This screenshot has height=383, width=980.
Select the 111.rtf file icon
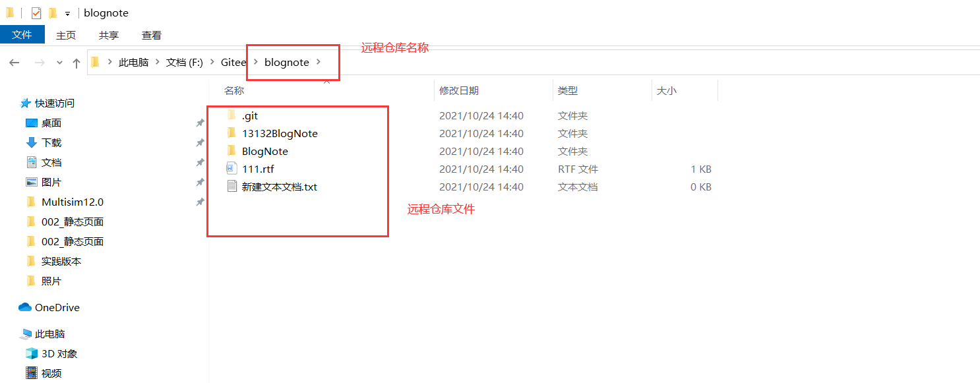click(231, 169)
